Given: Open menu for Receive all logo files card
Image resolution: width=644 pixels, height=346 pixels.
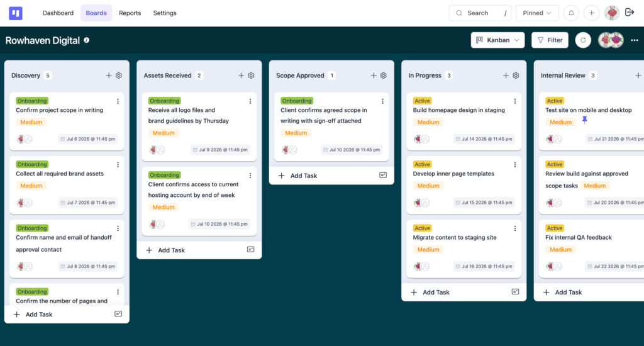Looking at the screenshot, I should [x=250, y=101].
